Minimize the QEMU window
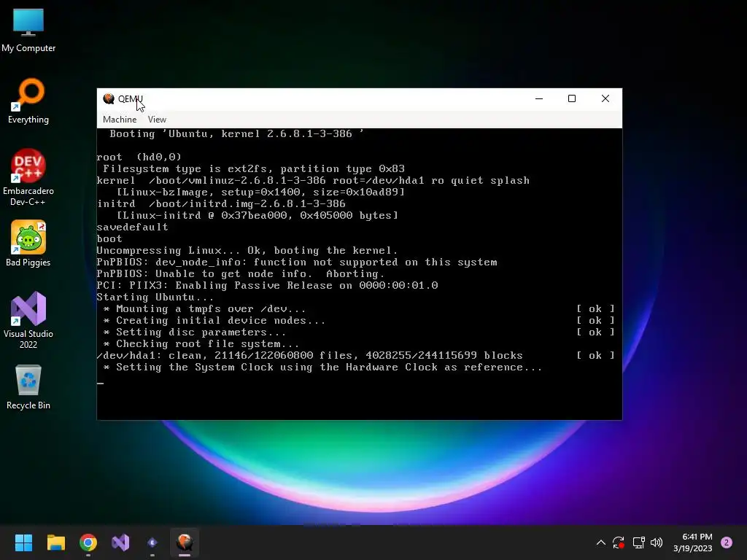Image resolution: width=747 pixels, height=560 pixels. coord(539,98)
